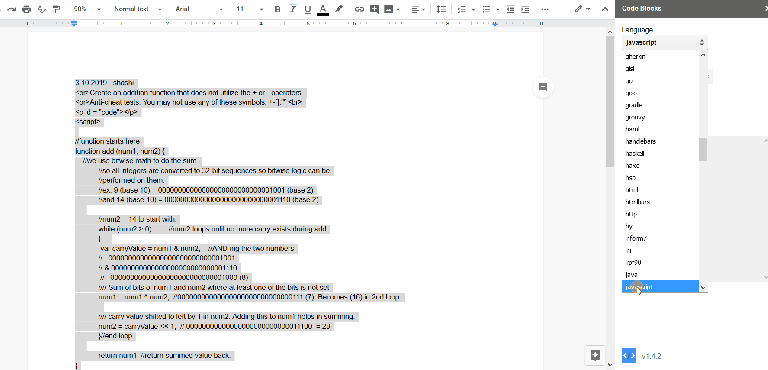This screenshot has width=768, height=370.
Task: Click the '//function starts here' comment line
Action: 109,141
